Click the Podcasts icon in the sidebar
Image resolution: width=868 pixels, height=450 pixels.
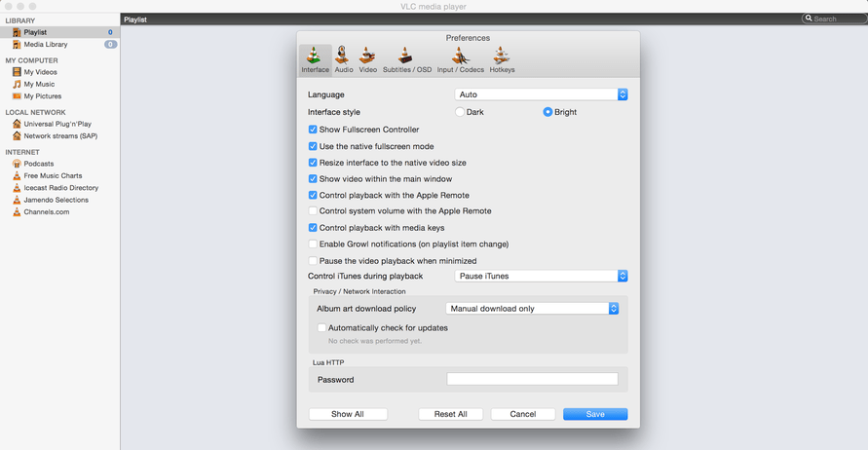[x=17, y=164]
